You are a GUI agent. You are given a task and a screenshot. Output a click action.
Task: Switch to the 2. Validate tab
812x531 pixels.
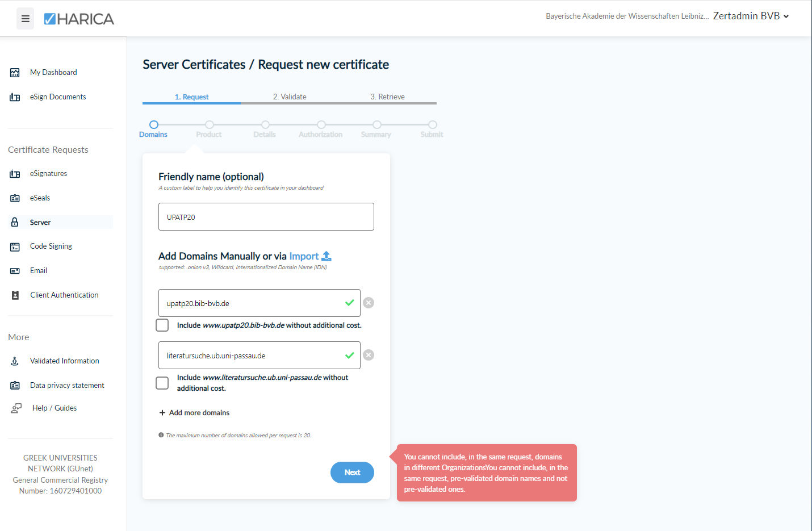(290, 97)
